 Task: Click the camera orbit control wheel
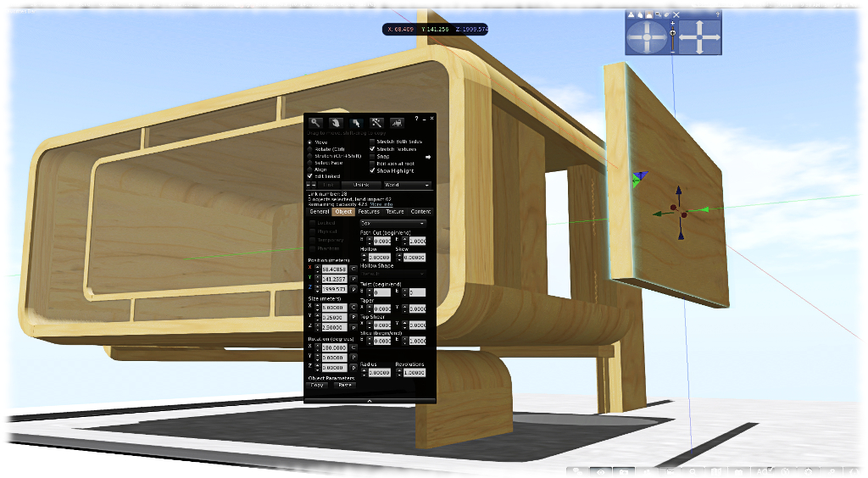point(647,37)
